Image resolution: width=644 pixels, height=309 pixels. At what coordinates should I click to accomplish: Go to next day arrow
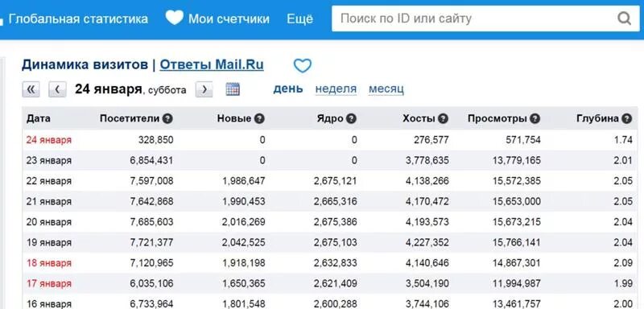coord(204,89)
